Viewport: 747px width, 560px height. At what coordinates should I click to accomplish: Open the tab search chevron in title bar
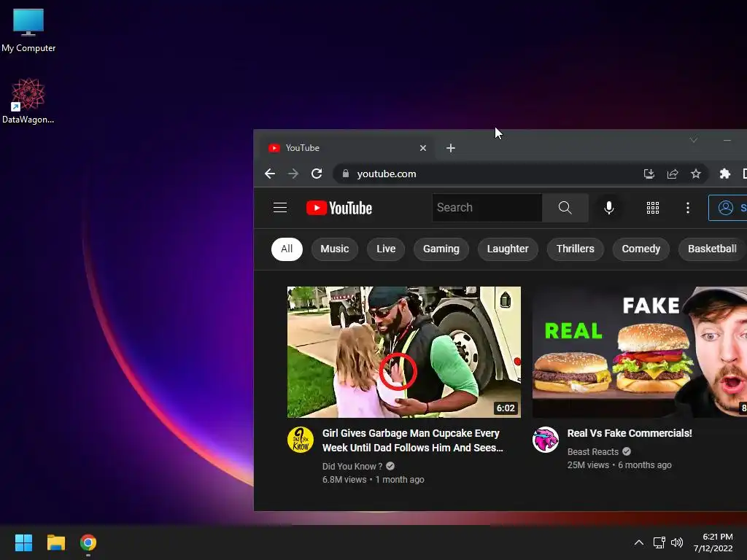click(x=694, y=140)
